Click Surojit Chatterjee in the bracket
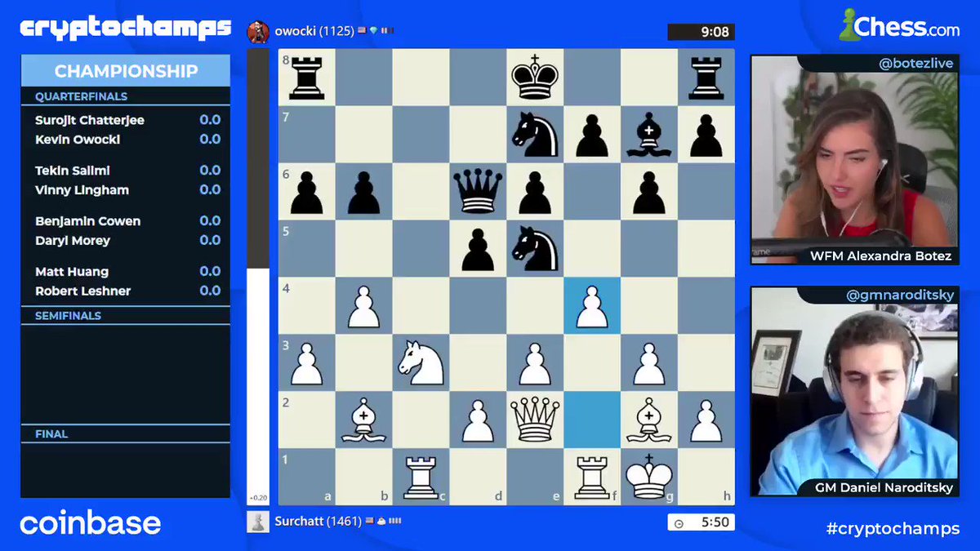980x551 pixels. [x=90, y=120]
